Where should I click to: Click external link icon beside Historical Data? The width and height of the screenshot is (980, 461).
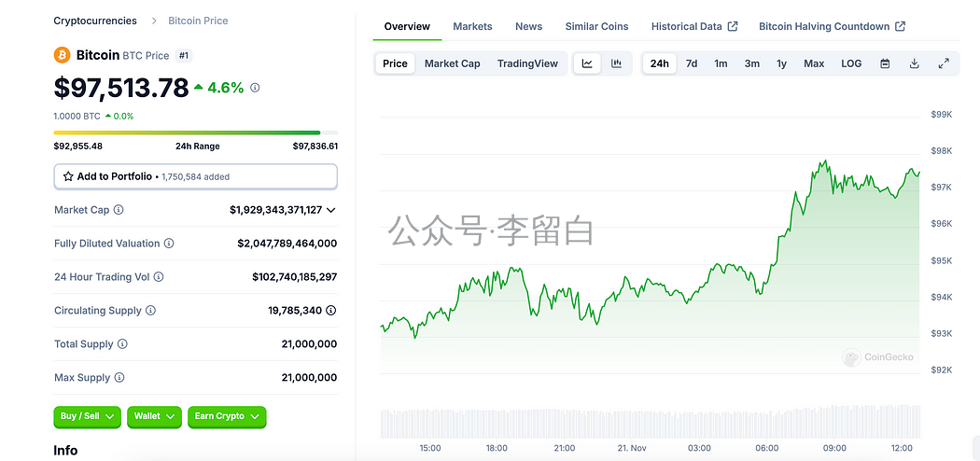point(733,26)
